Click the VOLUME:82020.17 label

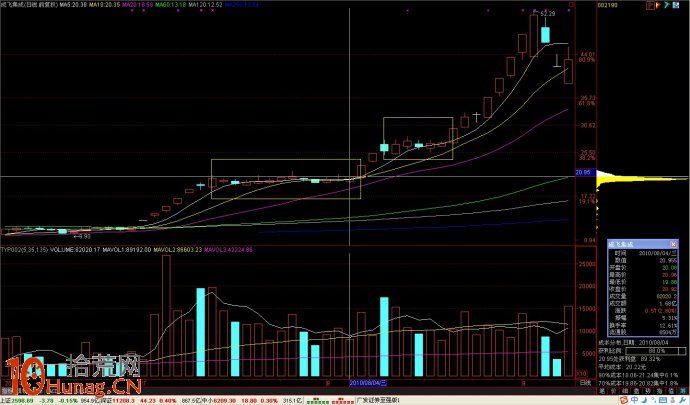pos(75,250)
